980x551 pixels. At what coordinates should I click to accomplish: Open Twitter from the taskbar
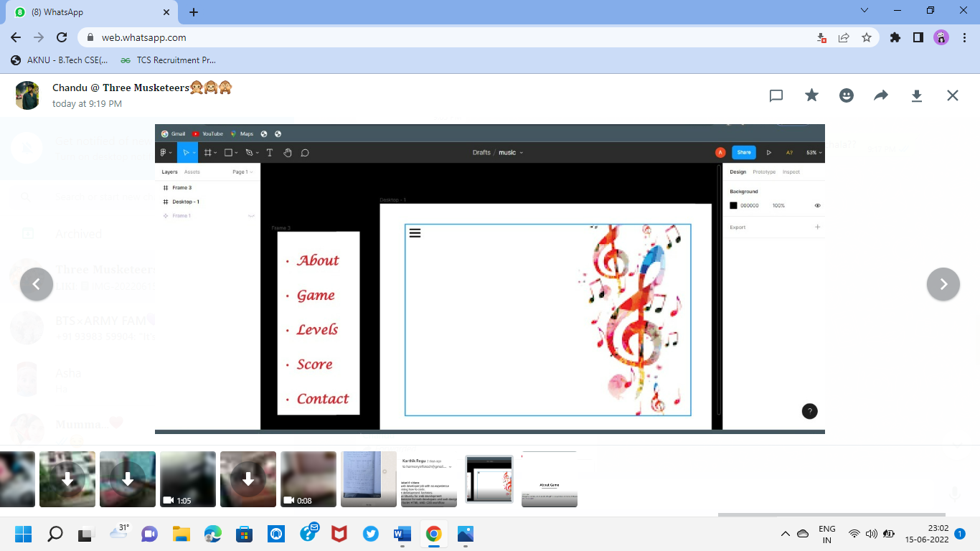pyautogui.click(x=371, y=534)
